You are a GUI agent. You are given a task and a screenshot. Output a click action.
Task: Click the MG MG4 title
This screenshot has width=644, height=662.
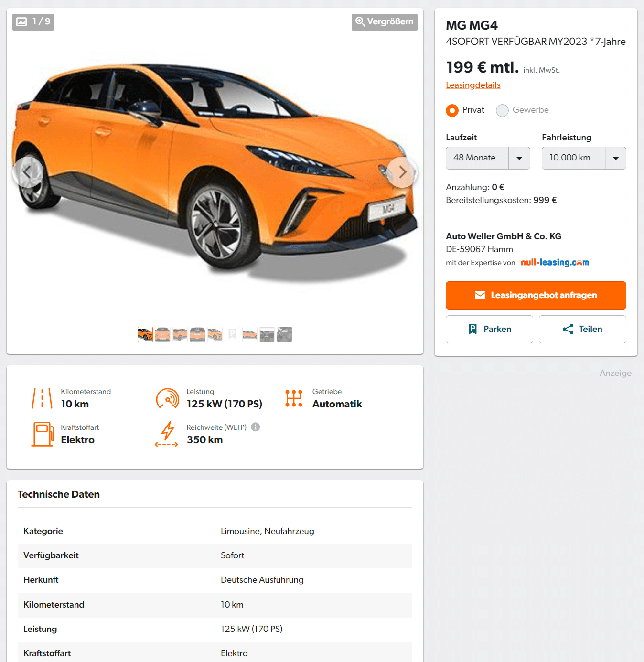pyautogui.click(x=472, y=25)
